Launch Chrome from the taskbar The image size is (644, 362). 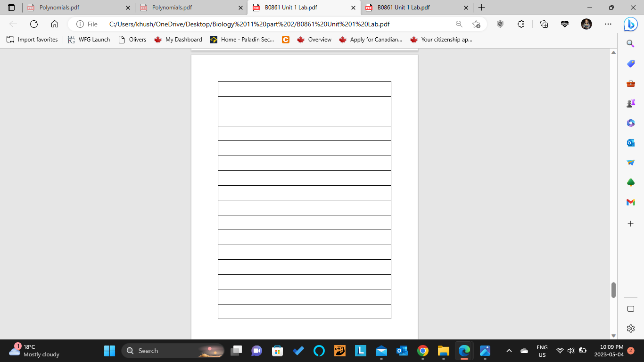(x=422, y=351)
